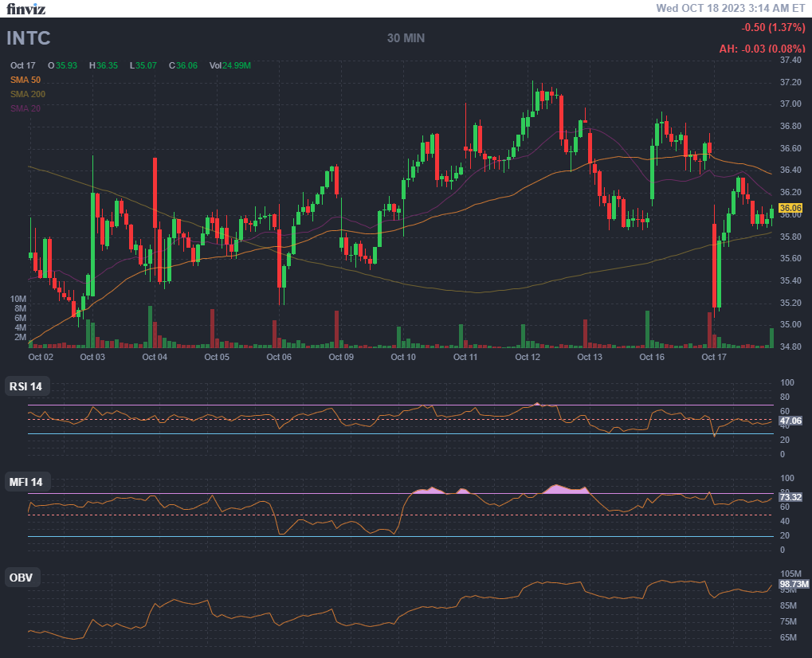Toggle the SMA 200 legend entry
This screenshot has width=812, height=658.
click(28, 94)
